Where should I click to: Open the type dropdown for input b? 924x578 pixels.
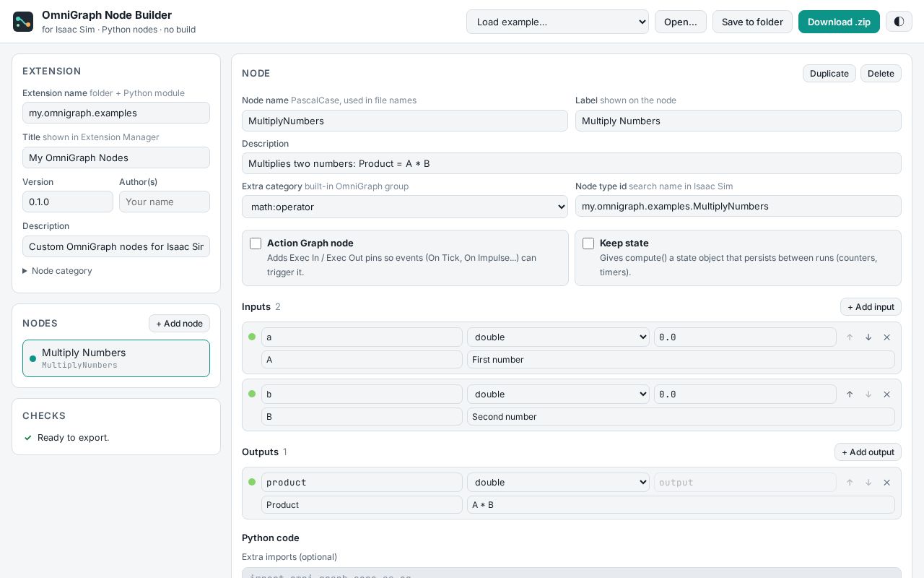pos(558,394)
